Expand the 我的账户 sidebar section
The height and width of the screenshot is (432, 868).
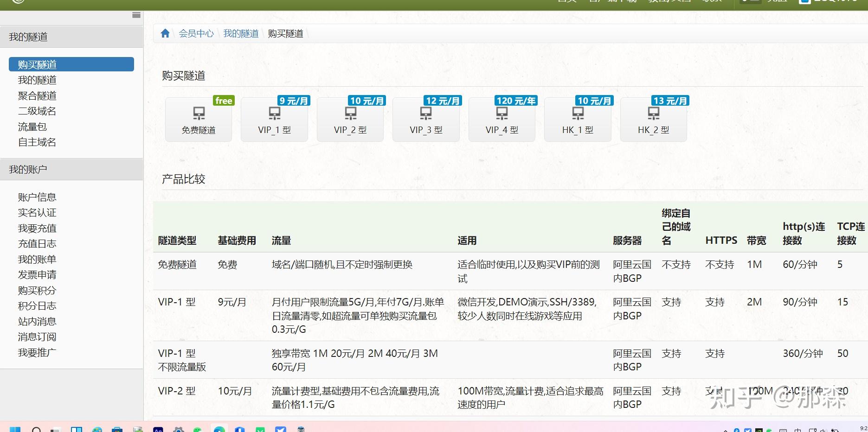click(28, 169)
